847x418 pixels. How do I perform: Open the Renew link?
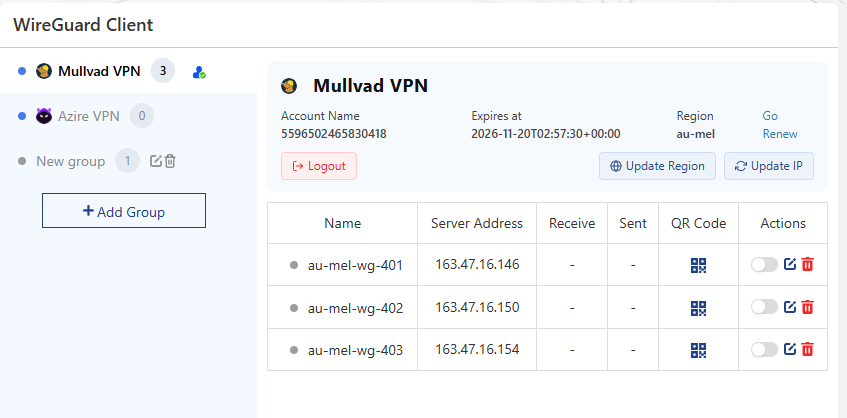[x=780, y=134]
